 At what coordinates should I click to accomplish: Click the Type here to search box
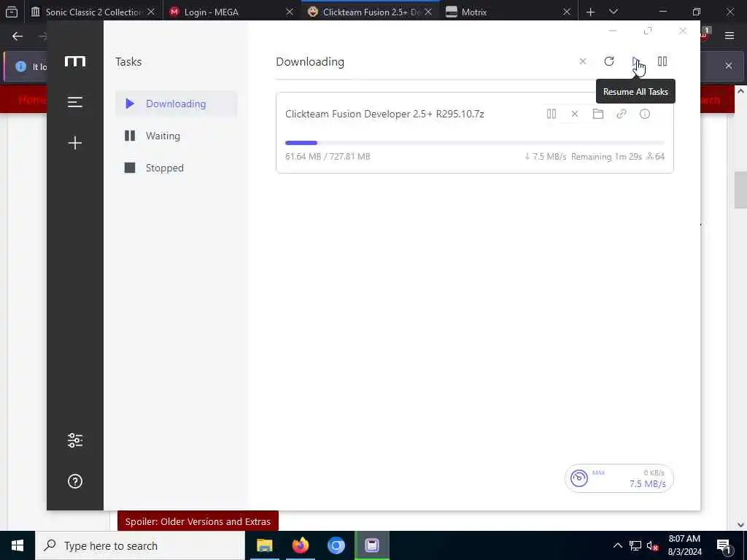[140, 545]
